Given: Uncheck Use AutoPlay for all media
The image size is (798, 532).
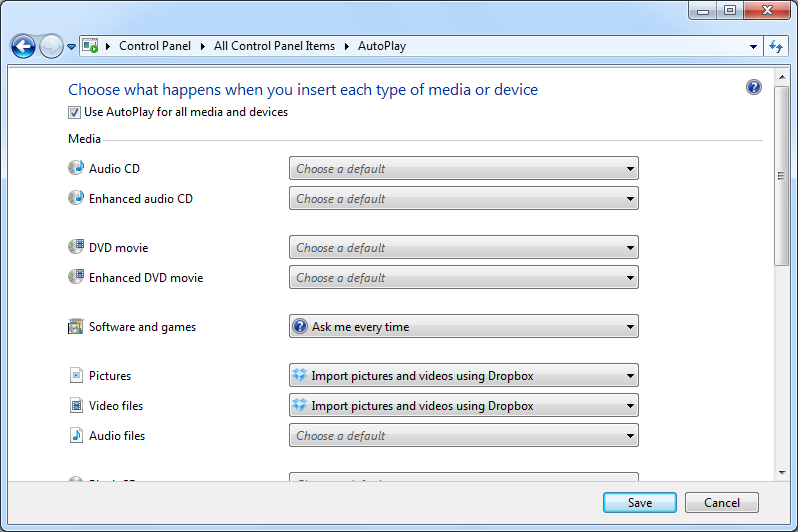Looking at the screenshot, I should (x=75, y=113).
